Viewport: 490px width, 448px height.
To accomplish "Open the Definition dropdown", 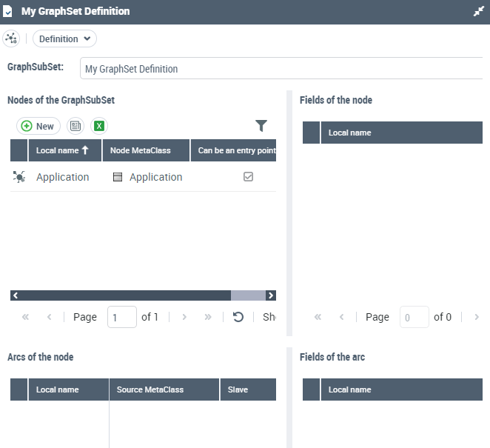I will point(64,39).
